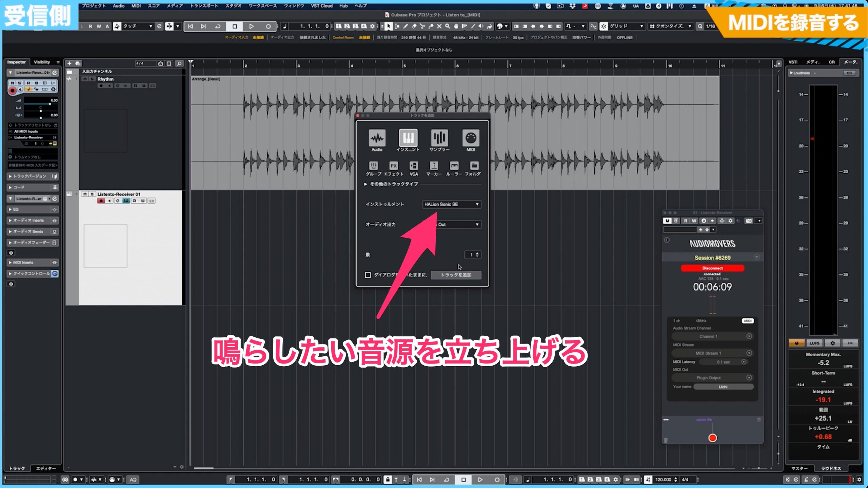Click the track count stepper field
Screen dimensions: 868x488
(473, 255)
